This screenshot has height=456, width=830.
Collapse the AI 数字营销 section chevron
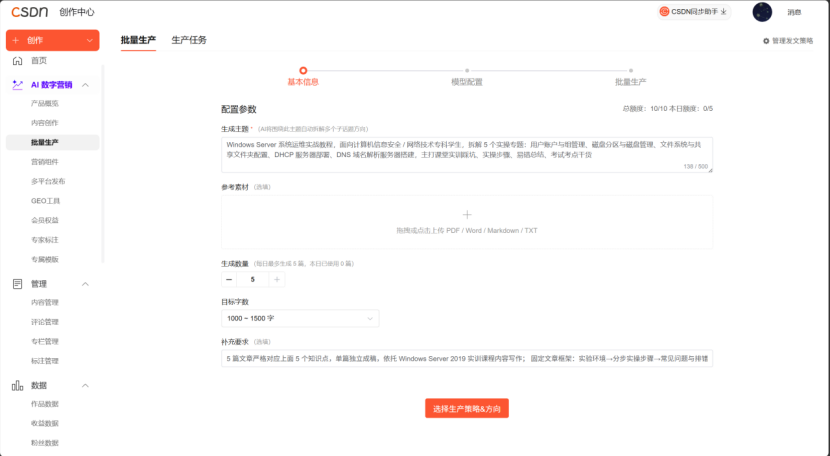coord(85,85)
